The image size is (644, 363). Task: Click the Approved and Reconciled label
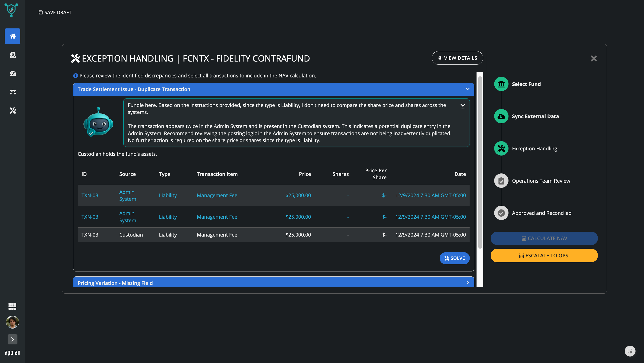point(542,213)
